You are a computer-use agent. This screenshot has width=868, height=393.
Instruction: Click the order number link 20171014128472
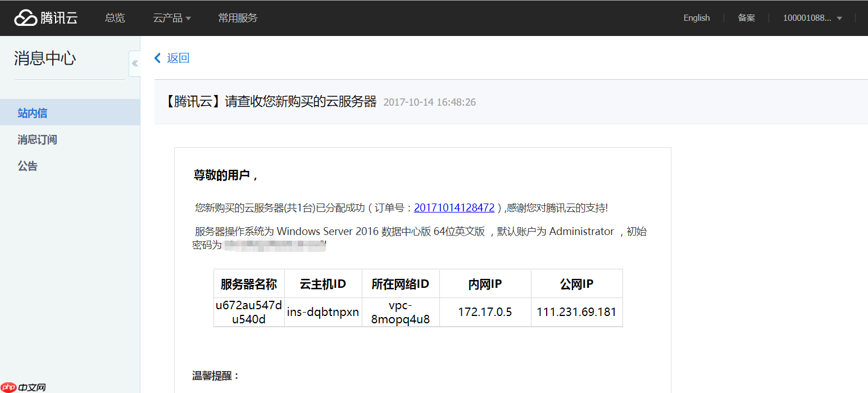click(x=454, y=207)
